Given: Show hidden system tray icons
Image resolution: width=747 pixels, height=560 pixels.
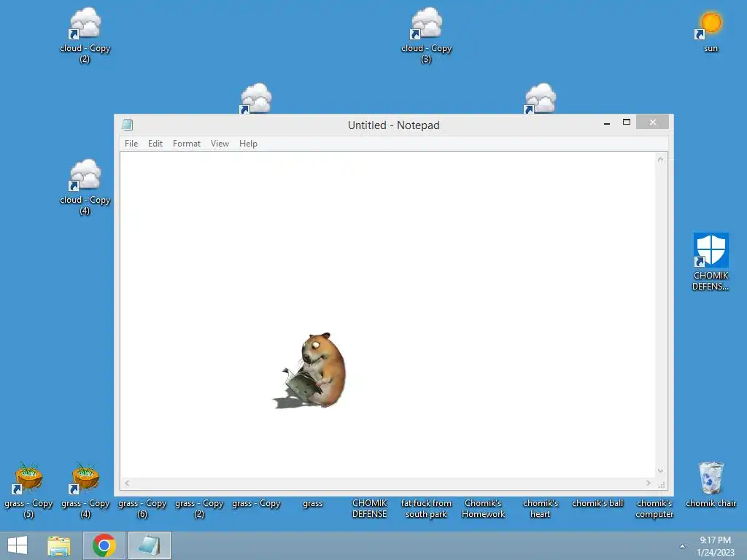Looking at the screenshot, I should click(682, 546).
